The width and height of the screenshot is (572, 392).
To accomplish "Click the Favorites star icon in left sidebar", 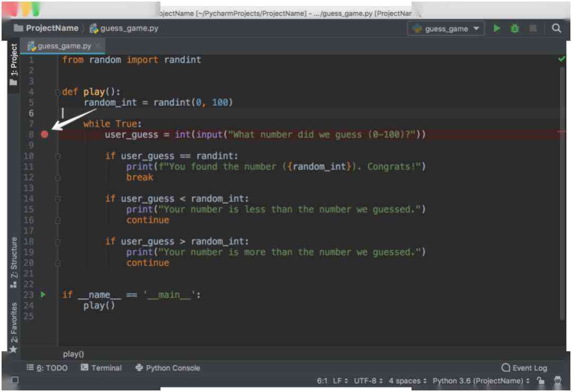I will [x=13, y=349].
